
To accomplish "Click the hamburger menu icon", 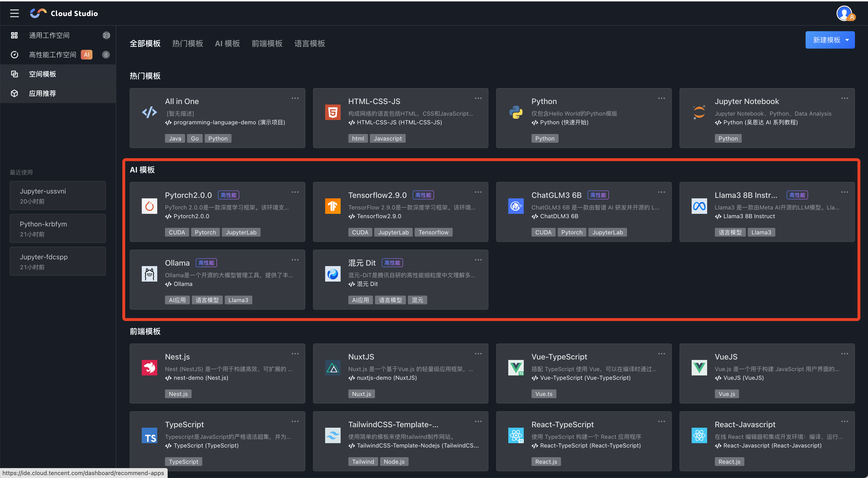I will (x=15, y=14).
